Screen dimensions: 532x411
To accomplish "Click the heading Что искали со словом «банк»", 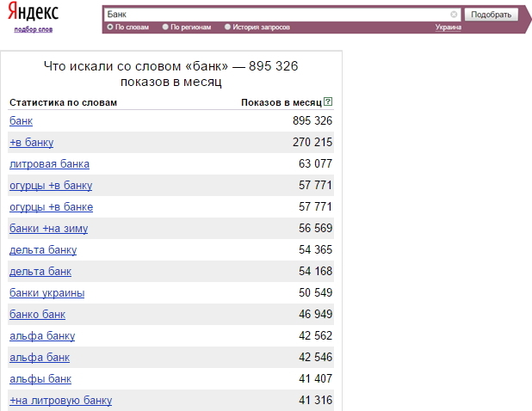I will click(170, 74).
